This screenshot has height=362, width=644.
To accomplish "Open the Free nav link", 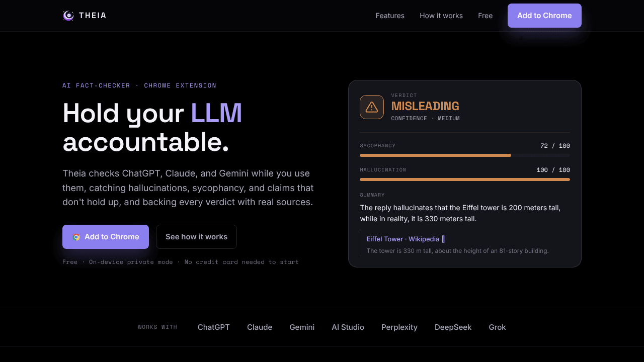I will pyautogui.click(x=486, y=16).
